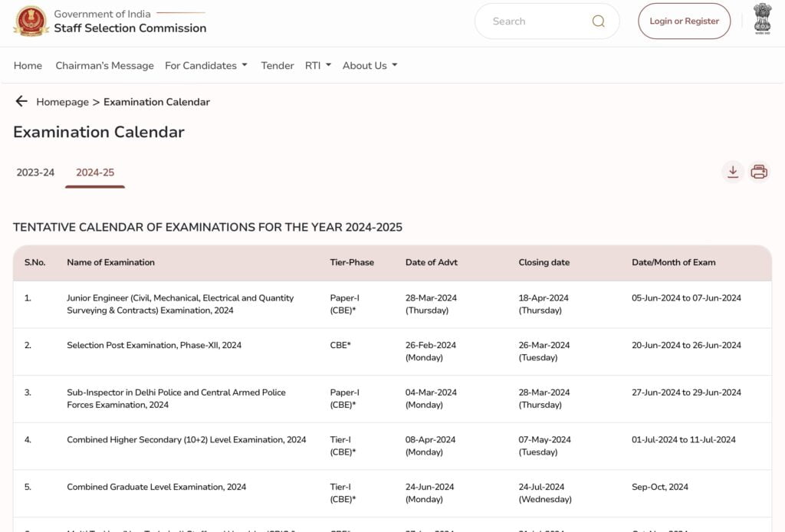This screenshot has height=532, width=785.
Task: Select Junior Engineer Examination, 2024 row name
Action: pyautogui.click(x=180, y=304)
